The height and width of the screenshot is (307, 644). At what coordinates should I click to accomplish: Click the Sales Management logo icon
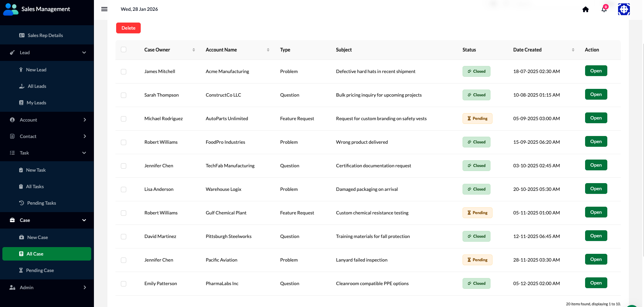tap(11, 9)
